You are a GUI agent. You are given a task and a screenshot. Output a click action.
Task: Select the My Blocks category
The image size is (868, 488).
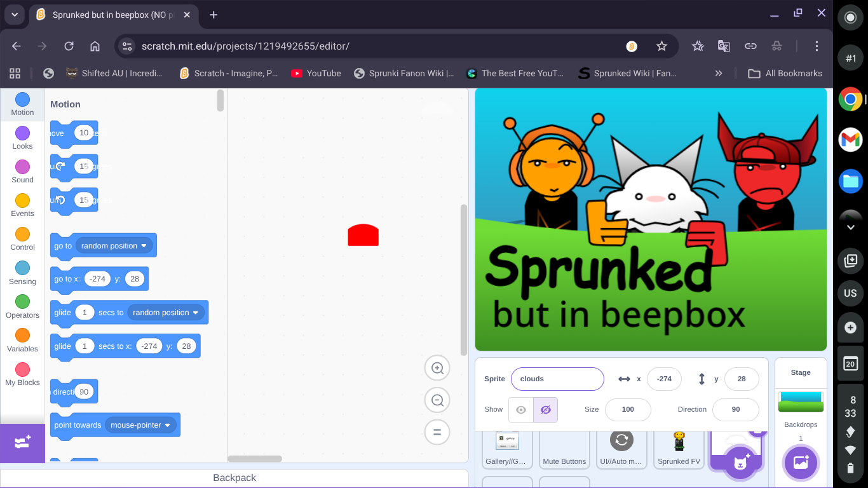coord(22,374)
